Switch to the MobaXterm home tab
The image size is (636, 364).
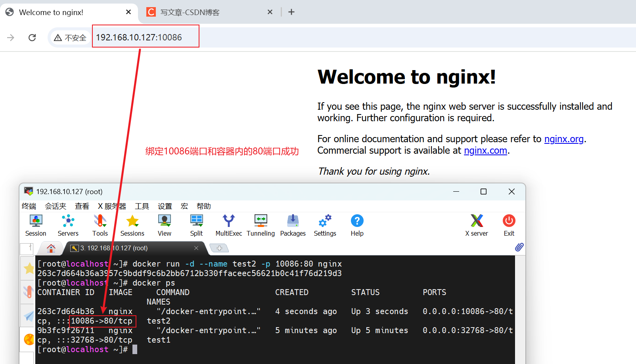click(51, 248)
